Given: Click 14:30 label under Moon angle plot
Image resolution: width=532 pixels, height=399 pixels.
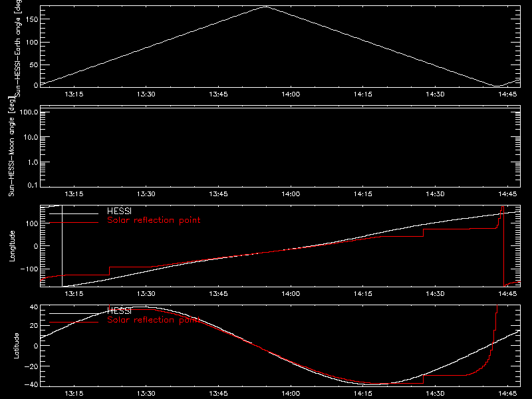Looking at the screenshot, I should [x=436, y=194].
